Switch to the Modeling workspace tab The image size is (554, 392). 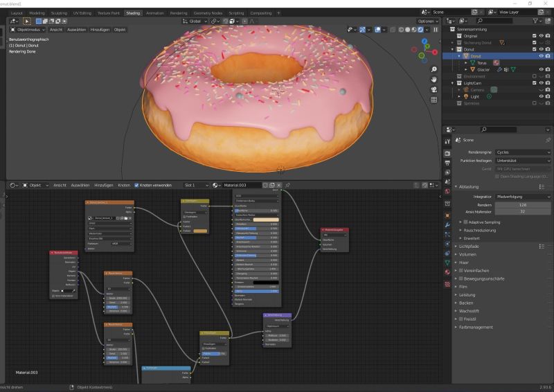37,13
